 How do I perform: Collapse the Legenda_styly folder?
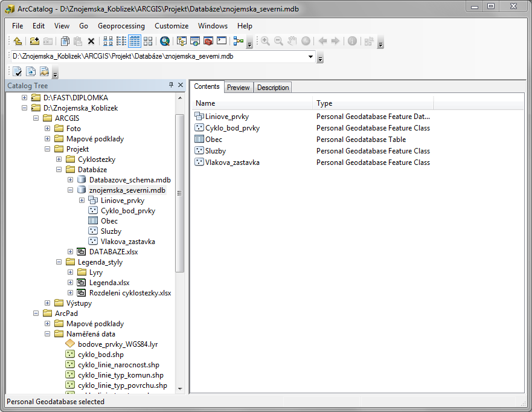pos(59,262)
